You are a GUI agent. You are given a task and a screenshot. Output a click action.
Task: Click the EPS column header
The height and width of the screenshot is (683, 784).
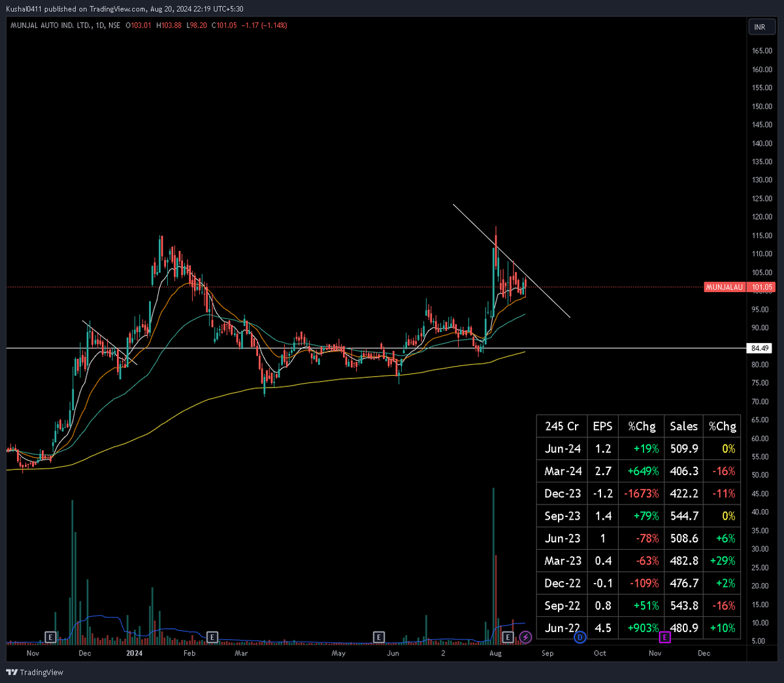pyautogui.click(x=602, y=426)
